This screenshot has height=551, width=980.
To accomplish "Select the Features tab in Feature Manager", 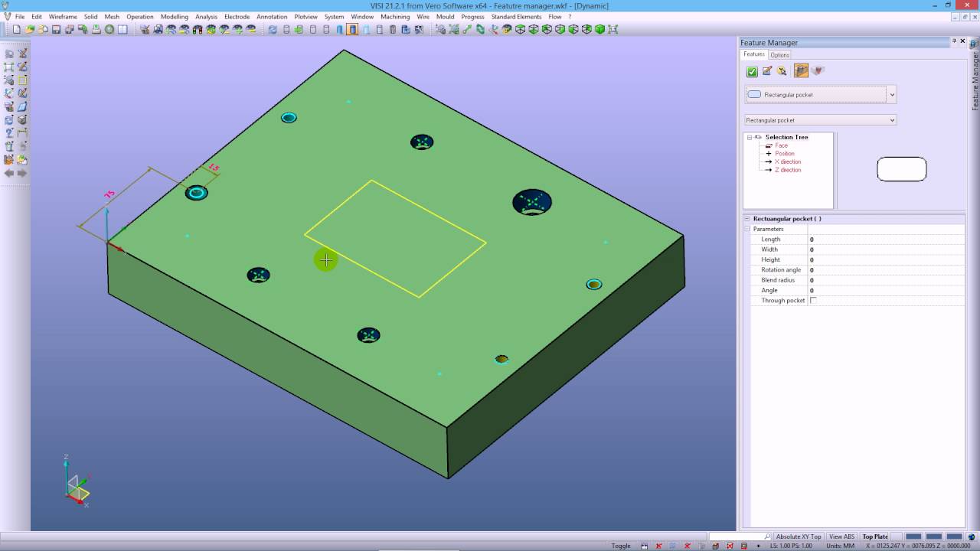I will click(x=754, y=54).
